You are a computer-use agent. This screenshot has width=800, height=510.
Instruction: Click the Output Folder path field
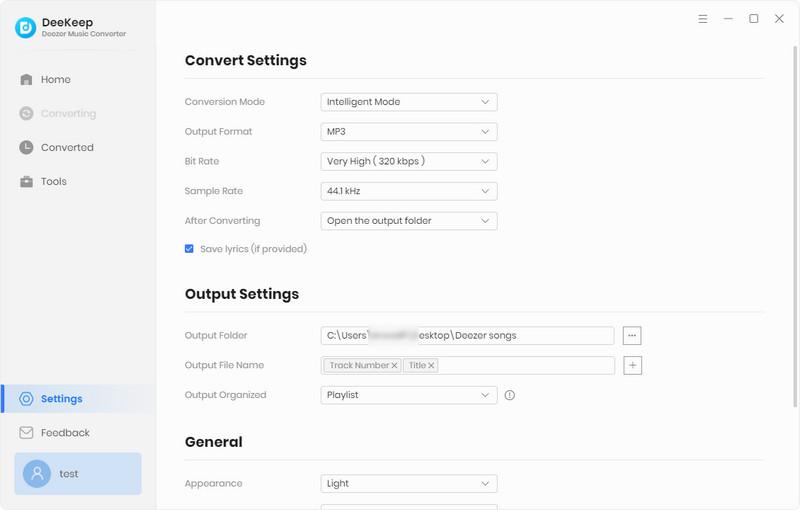467,336
